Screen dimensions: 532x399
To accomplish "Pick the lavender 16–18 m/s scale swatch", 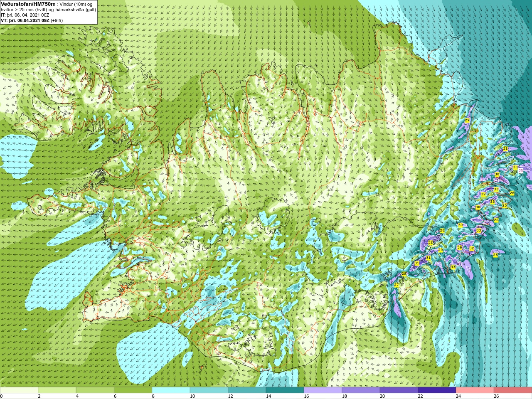I will click(x=323, y=390).
